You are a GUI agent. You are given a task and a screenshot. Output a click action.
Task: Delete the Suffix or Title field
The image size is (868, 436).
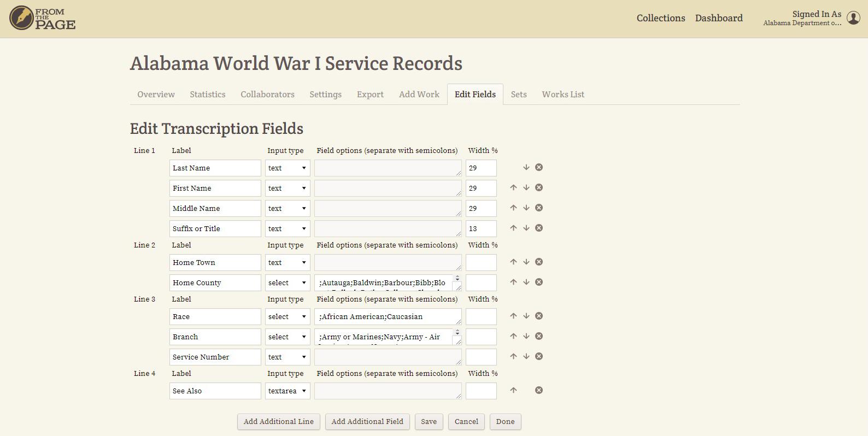[x=538, y=228]
